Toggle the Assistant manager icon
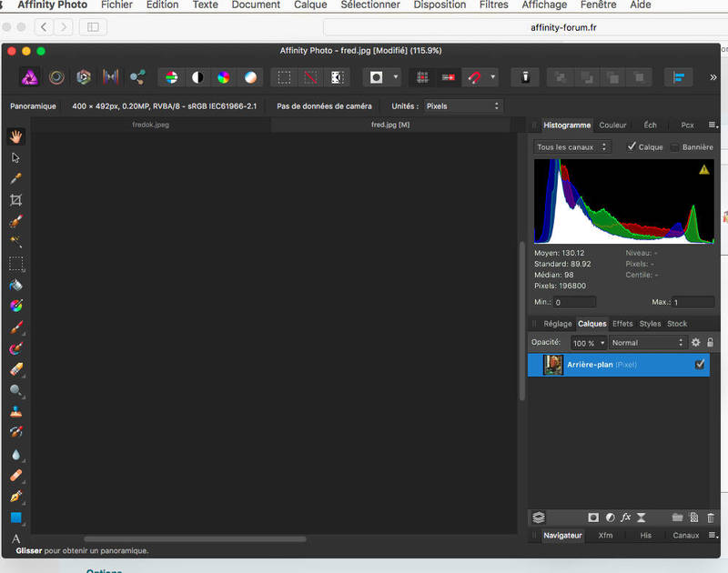 (x=525, y=77)
